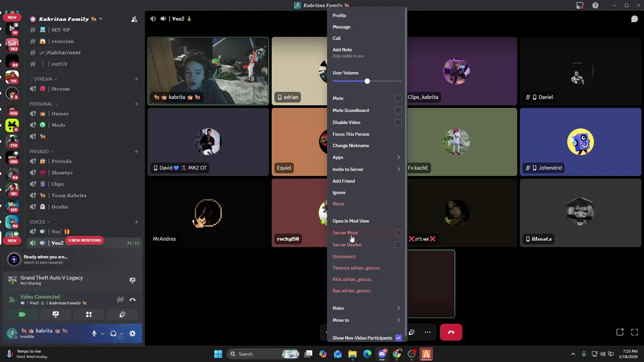Open the pop-out call window icon
This screenshot has width=644, height=362.
pos(620,332)
